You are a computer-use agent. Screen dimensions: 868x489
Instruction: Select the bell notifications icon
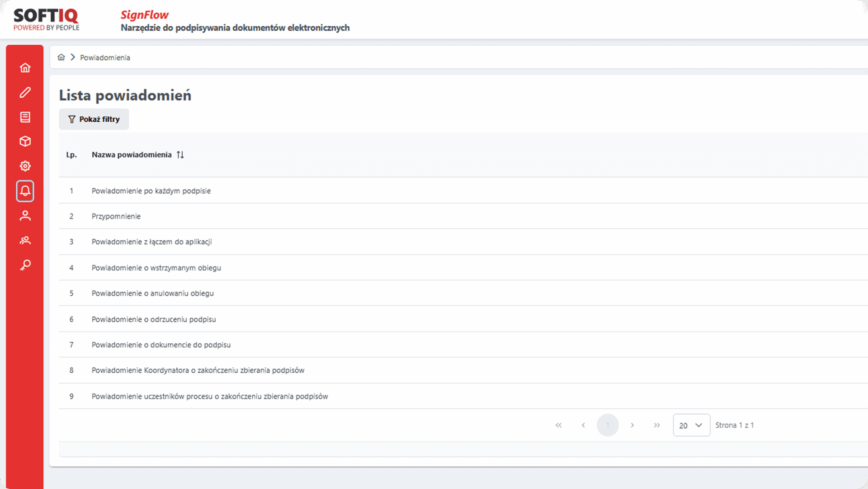click(25, 191)
